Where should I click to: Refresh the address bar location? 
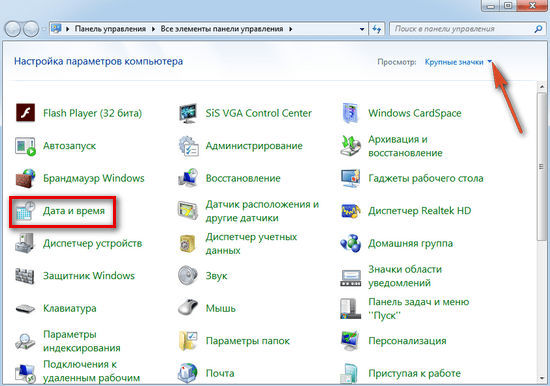[x=377, y=29]
